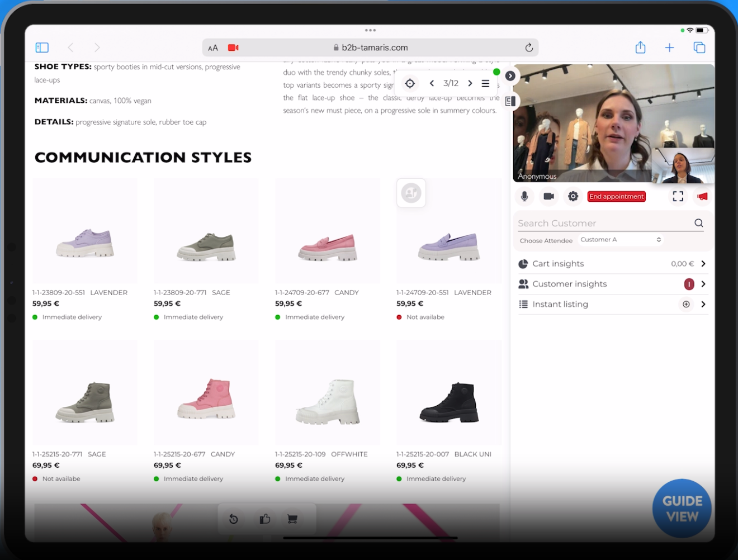Click the End appointment button
738x560 pixels.
coord(616,196)
